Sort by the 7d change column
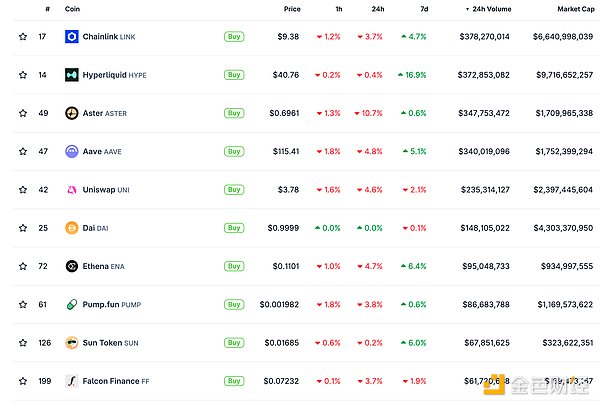The height and width of the screenshot is (406, 600). tap(422, 9)
